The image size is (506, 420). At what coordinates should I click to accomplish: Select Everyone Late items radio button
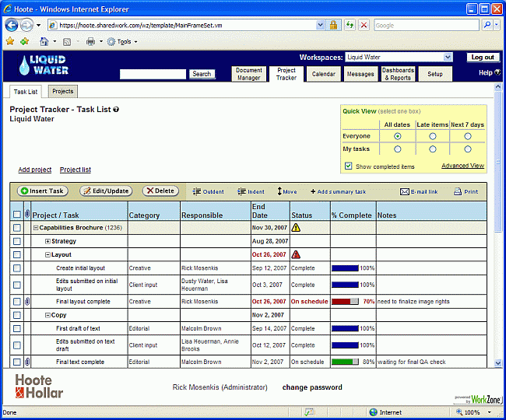click(x=433, y=136)
